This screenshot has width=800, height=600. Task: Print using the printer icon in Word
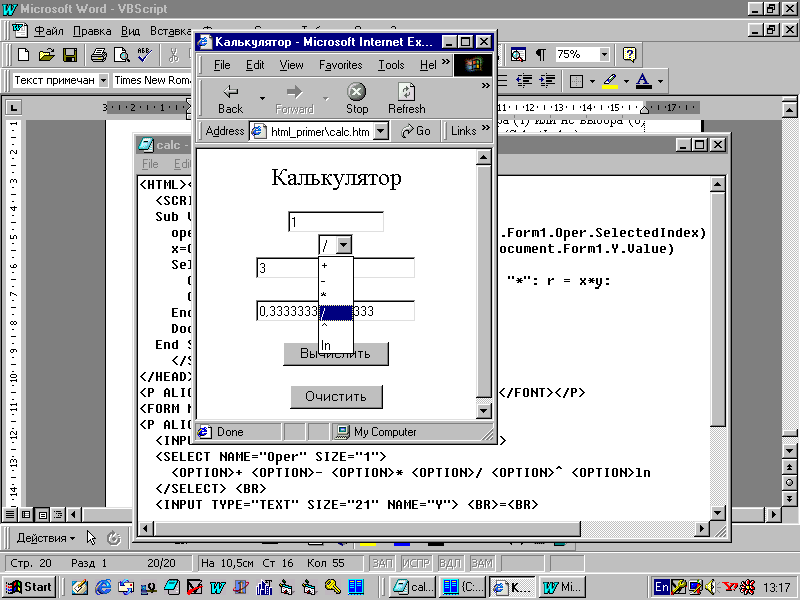pos(98,54)
